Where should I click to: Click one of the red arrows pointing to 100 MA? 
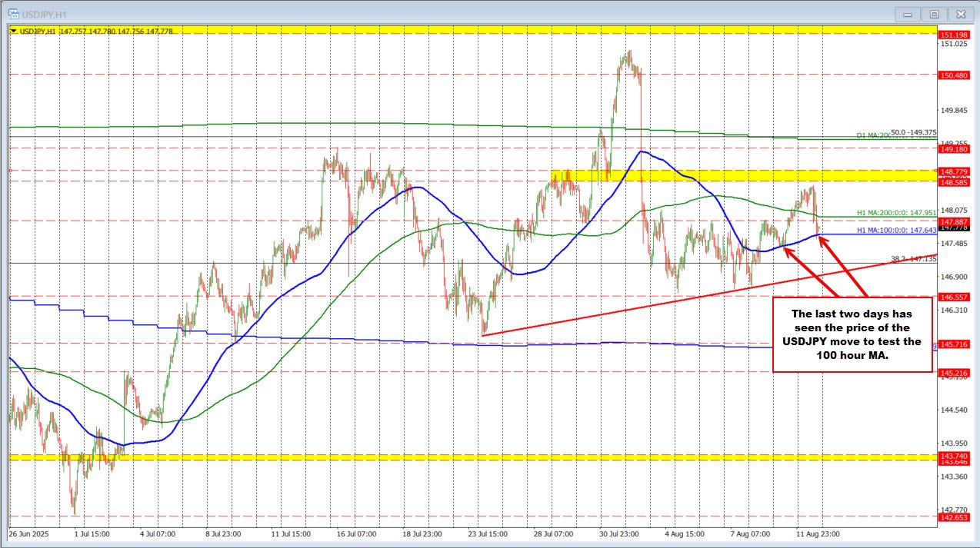point(808,273)
